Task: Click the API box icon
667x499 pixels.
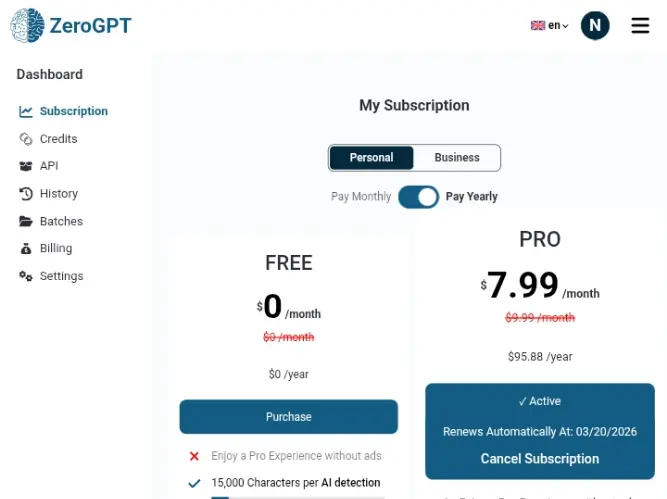Action: coord(26,166)
